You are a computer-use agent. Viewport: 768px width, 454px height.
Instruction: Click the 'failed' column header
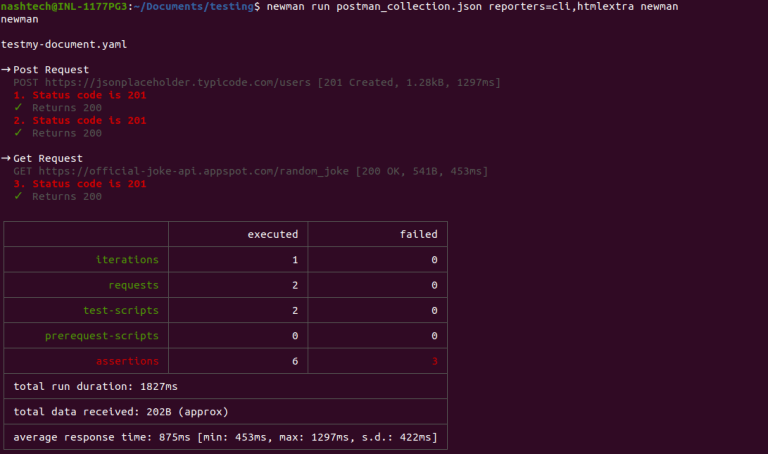(418, 234)
